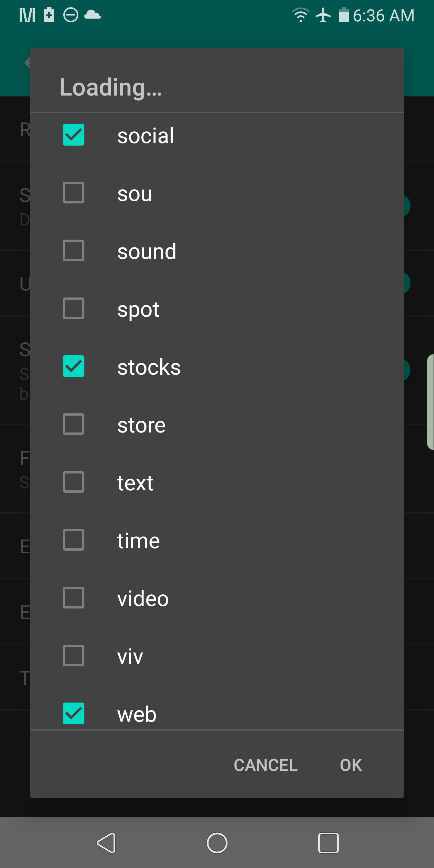
Task: Tap the spot list item label
Action: pyautogui.click(x=138, y=309)
